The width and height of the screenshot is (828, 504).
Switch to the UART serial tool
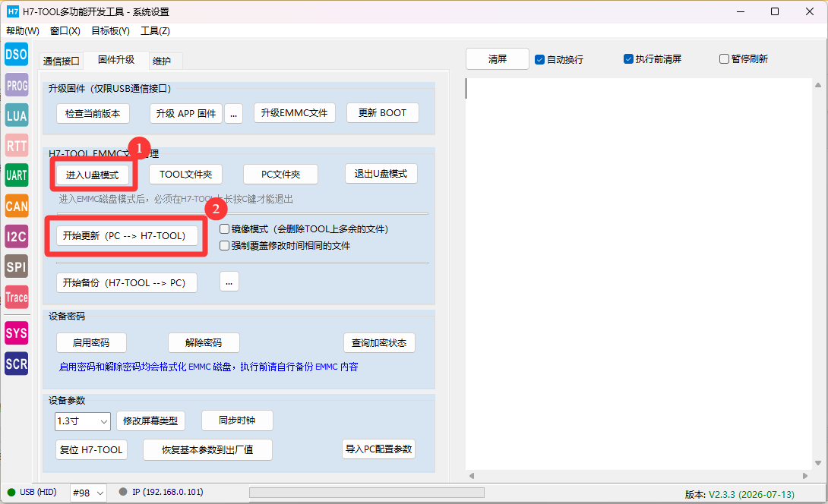tap(17, 175)
